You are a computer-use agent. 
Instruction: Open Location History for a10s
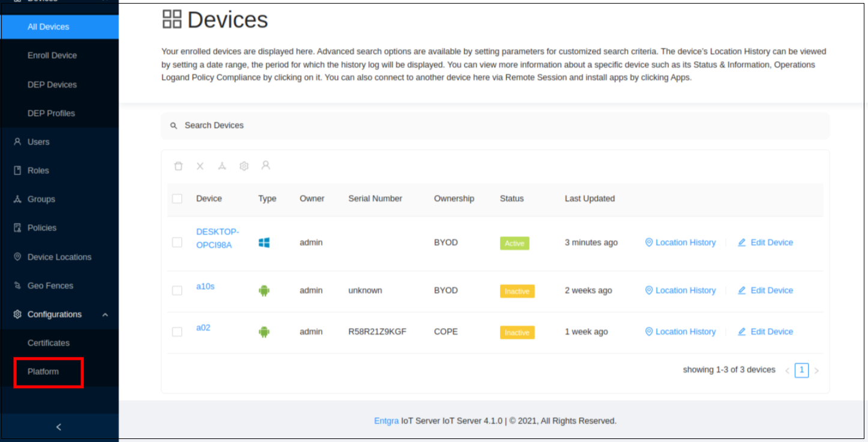pos(680,290)
